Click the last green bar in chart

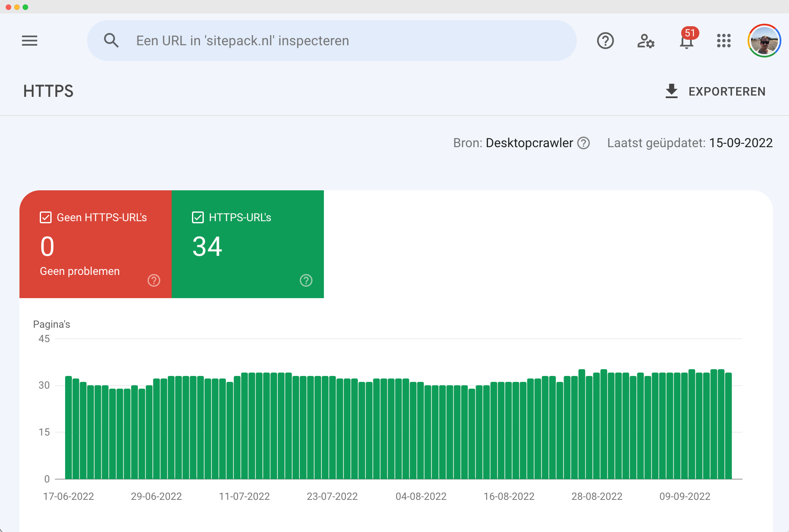(729, 426)
